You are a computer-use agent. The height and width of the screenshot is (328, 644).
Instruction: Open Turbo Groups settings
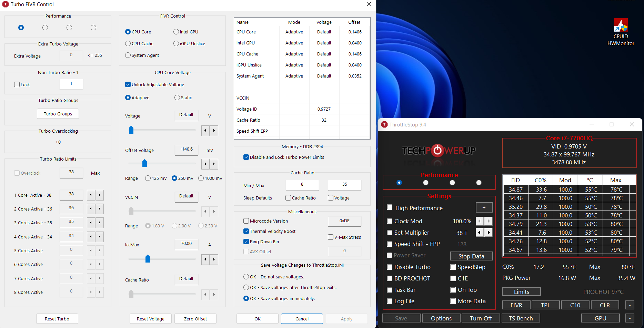[58, 114]
